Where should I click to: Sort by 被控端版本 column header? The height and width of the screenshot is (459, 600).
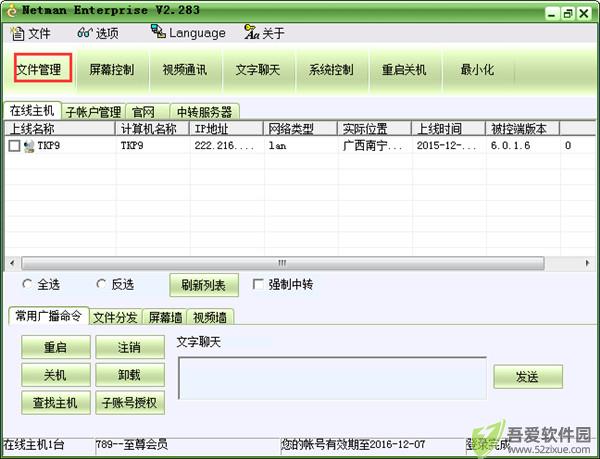point(523,129)
